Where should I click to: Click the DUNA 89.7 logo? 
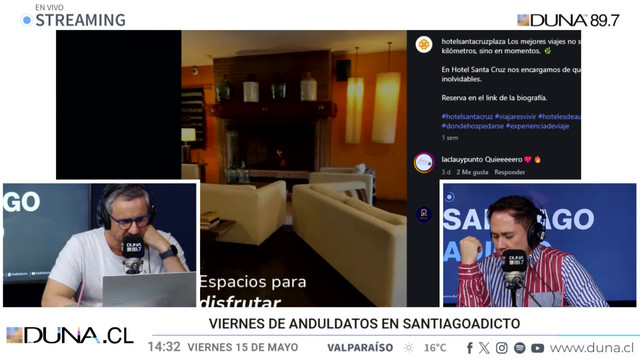click(568, 20)
